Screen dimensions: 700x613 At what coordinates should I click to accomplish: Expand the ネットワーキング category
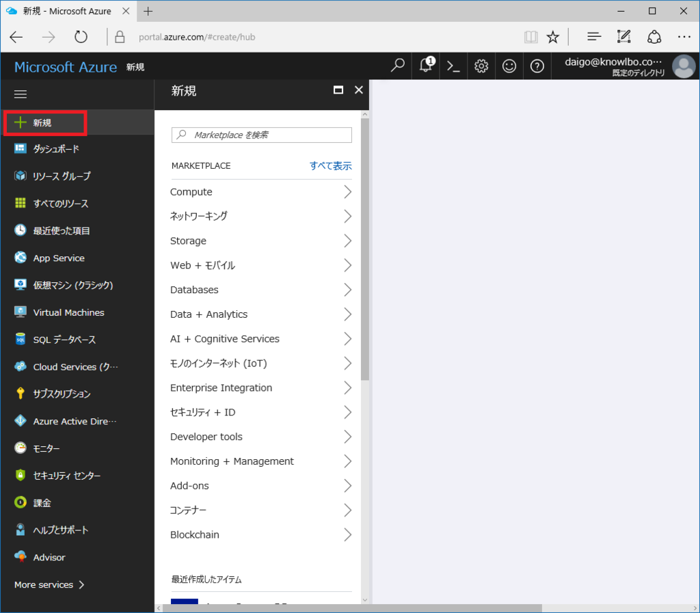260,217
